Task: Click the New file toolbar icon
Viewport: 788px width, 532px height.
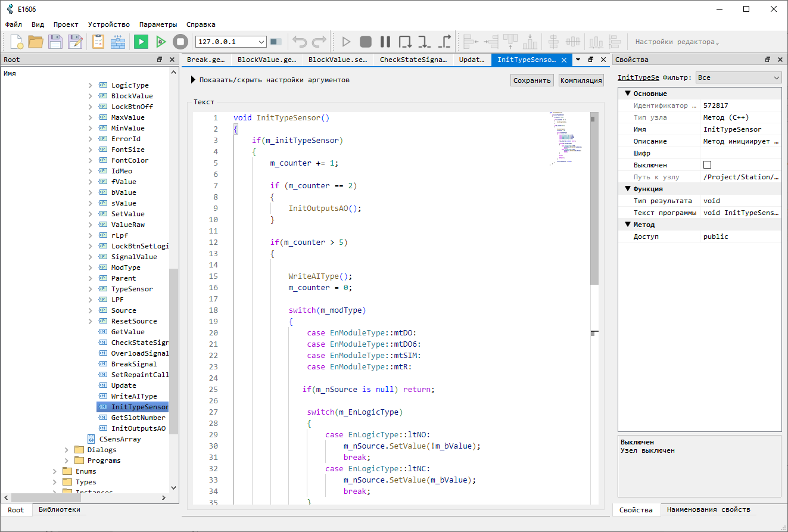Action: [x=16, y=42]
